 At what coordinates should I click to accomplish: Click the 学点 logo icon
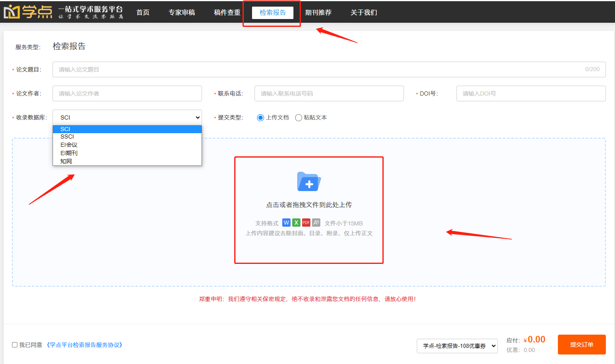click(28, 12)
